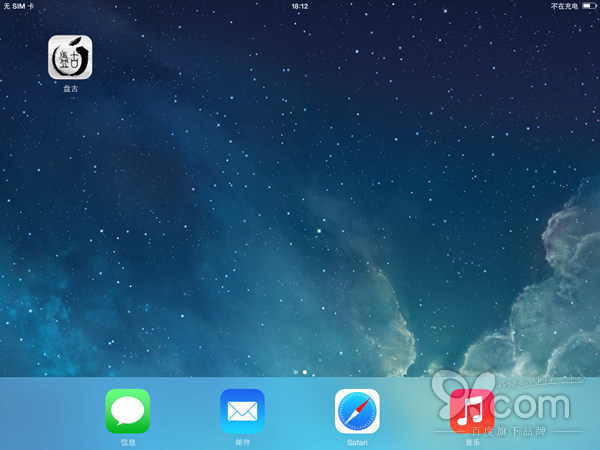Open the 盘古 (Pangu) jailbreak app

click(x=70, y=57)
